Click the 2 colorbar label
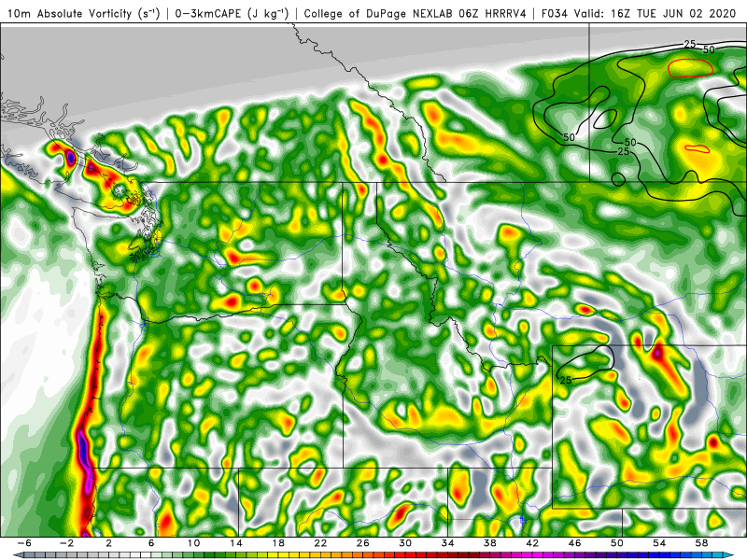The height and width of the screenshot is (560, 747). [109, 543]
